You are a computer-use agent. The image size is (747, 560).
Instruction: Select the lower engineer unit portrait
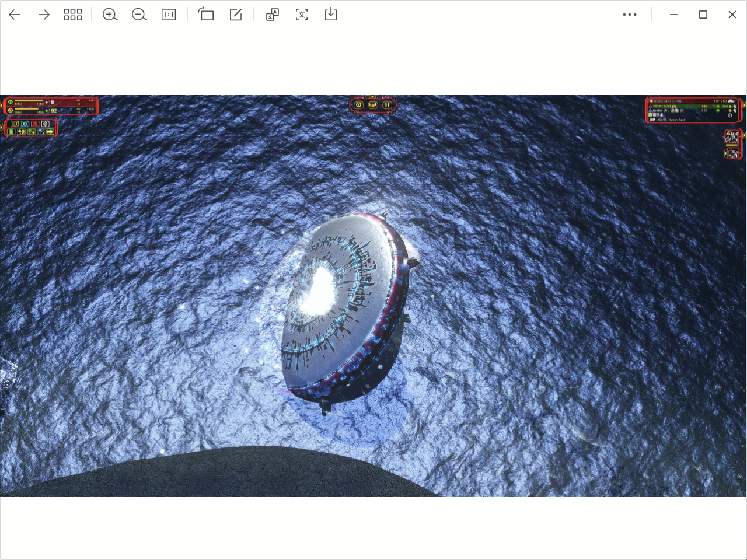tap(732, 153)
